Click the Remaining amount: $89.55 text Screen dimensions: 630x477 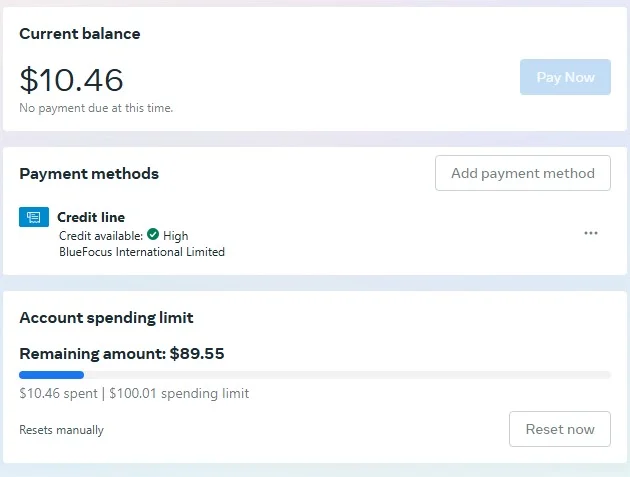pyautogui.click(x=122, y=354)
